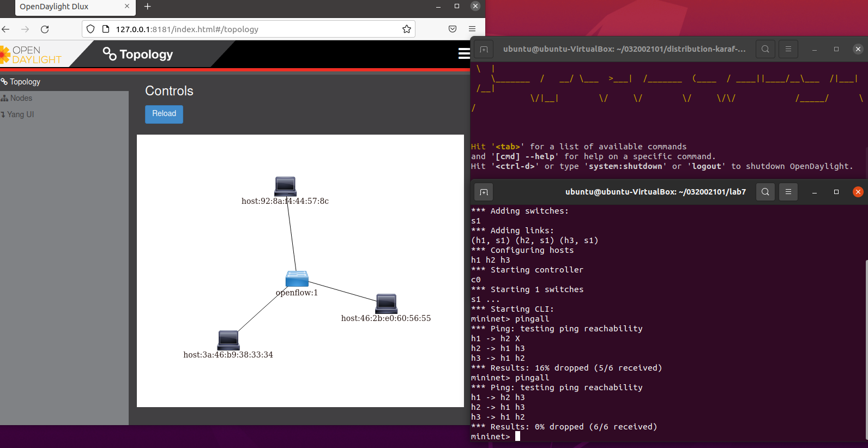Focus the browser address bar
The height and width of the screenshot is (448, 868).
248,29
